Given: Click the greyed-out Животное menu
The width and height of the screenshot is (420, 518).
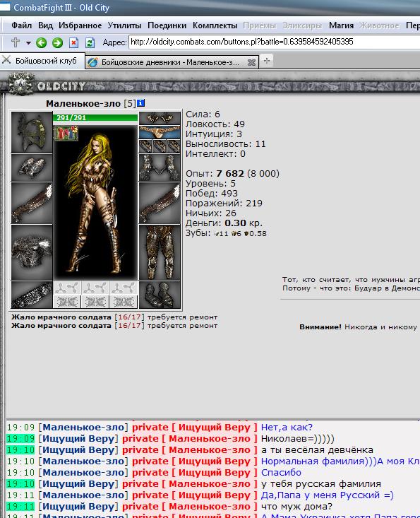Looking at the screenshot, I should click(380, 25).
